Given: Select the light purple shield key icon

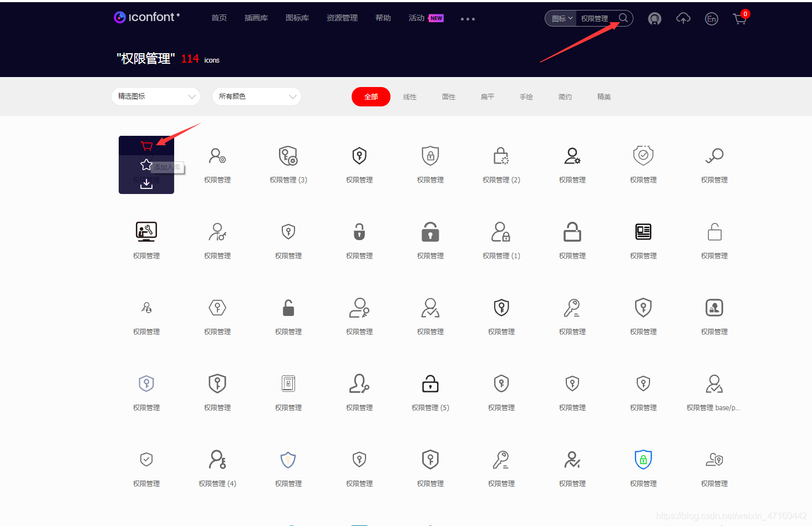Looking at the screenshot, I should click(146, 384).
